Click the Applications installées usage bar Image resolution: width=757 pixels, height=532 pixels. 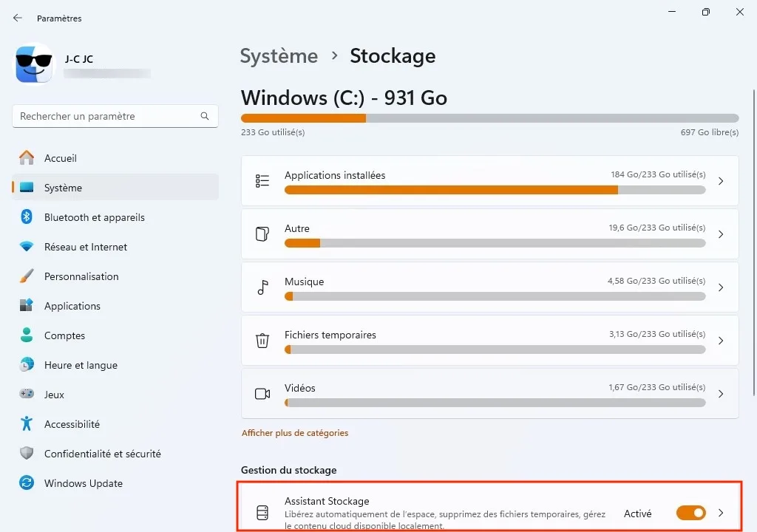click(x=495, y=190)
